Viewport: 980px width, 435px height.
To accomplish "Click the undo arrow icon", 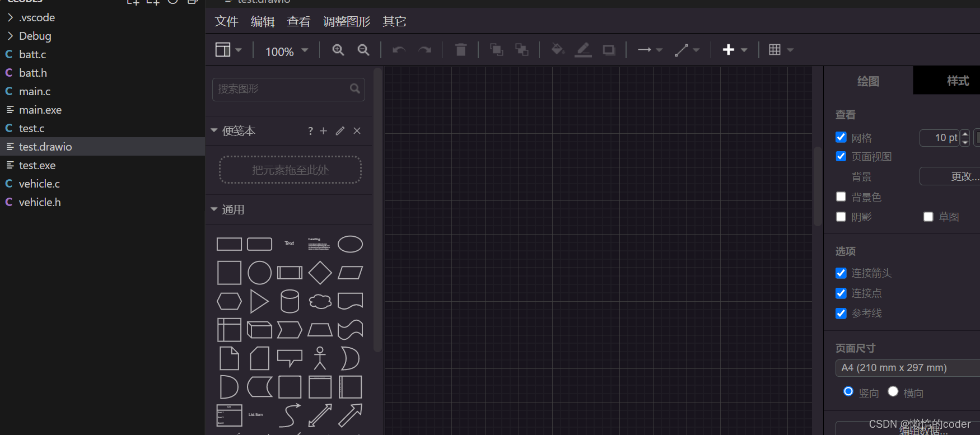I will [399, 50].
